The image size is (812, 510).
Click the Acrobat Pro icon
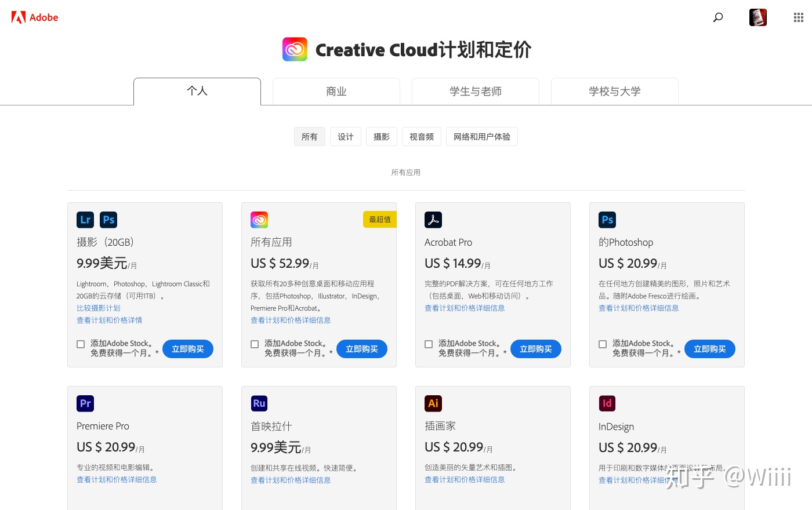[x=433, y=220]
